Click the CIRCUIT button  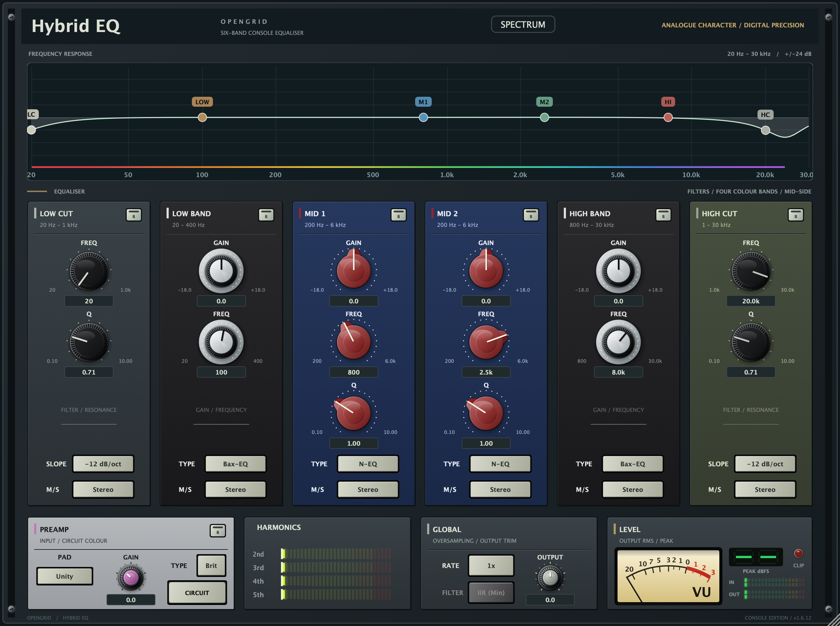click(197, 593)
